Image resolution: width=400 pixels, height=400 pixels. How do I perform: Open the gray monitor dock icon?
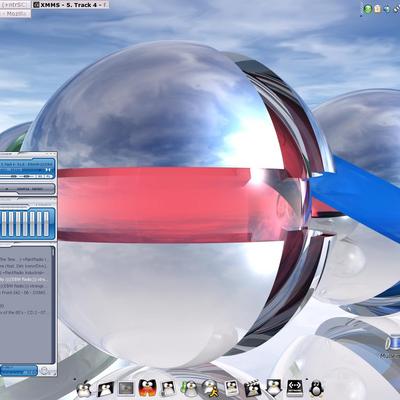tap(126, 388)
